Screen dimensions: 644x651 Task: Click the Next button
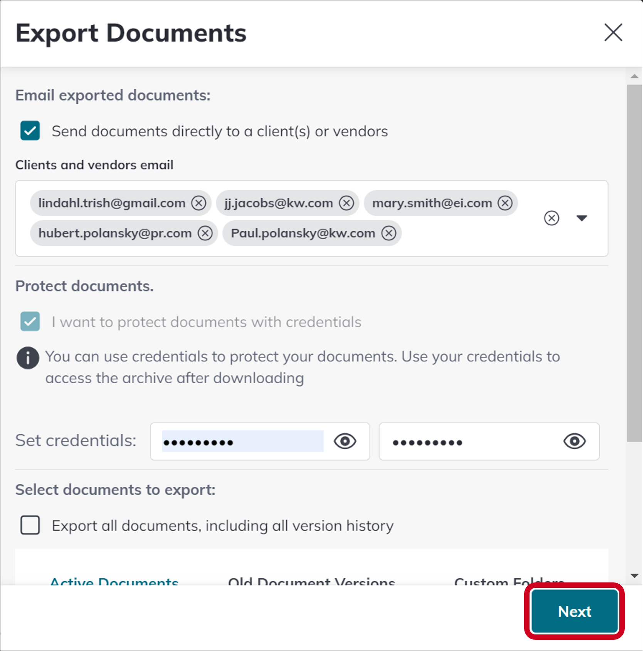[x=574, y=611]
